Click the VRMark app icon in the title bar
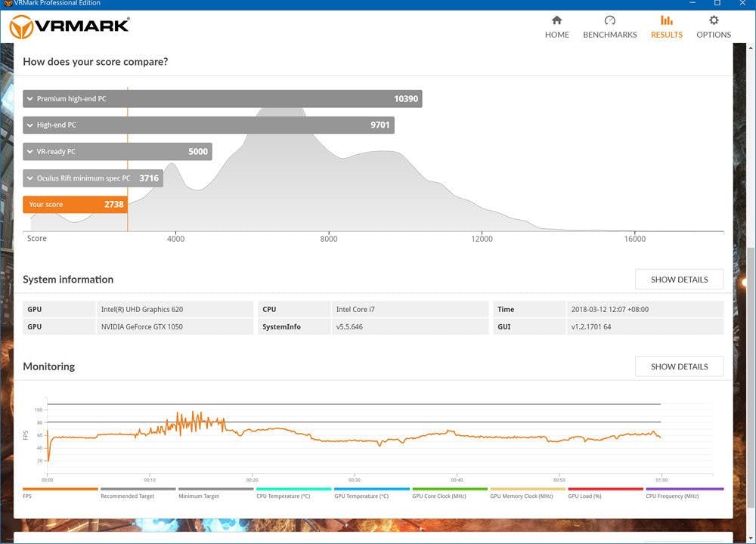Image resolution: width=756 pixels, height=544 pixels. click(8, 3)
